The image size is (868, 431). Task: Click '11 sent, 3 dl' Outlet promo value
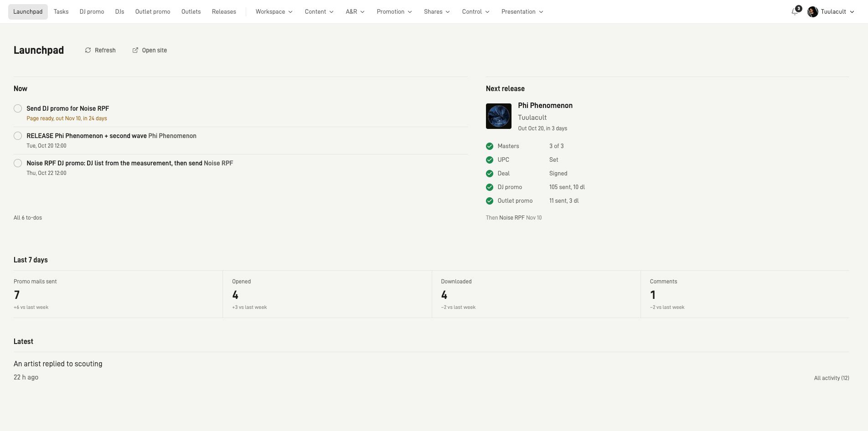[x=564, y=201]
